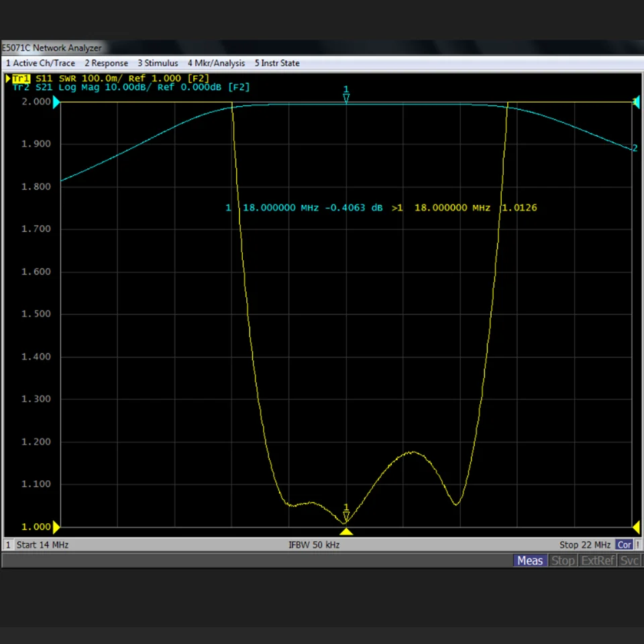644x644 pixels.
Task: Select the Tr2 S21 Log Mag trace label
Action: pos(131,87)
